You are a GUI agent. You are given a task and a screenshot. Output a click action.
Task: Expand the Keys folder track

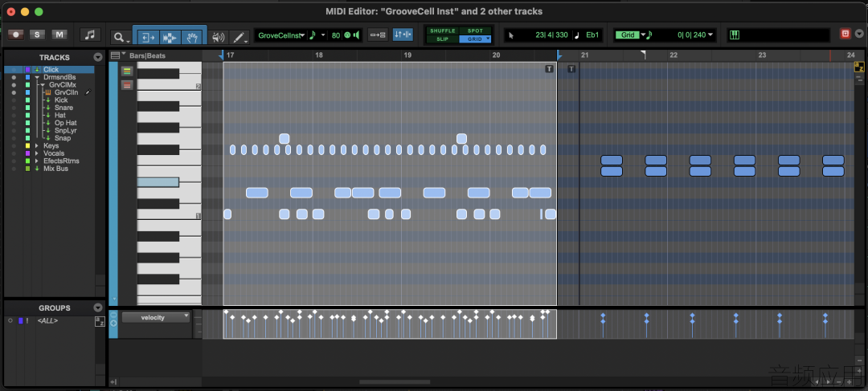(37, 145)
